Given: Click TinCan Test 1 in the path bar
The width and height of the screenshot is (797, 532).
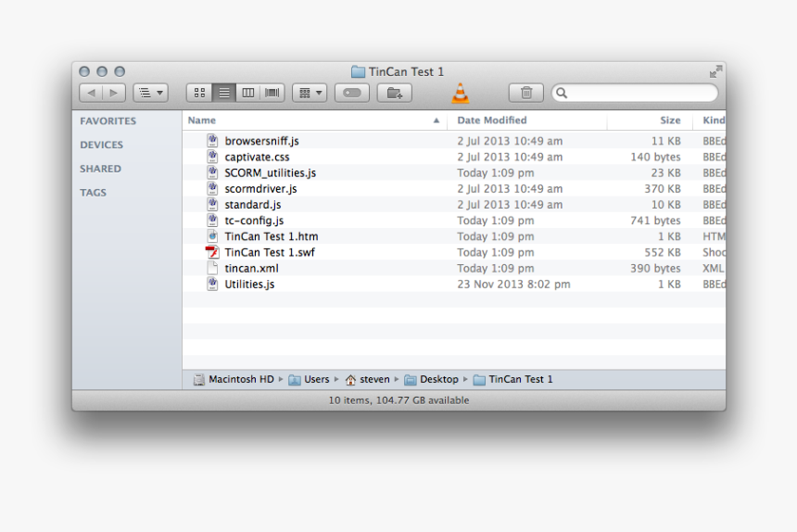Looking at the screenshot, I should point(512,380).
